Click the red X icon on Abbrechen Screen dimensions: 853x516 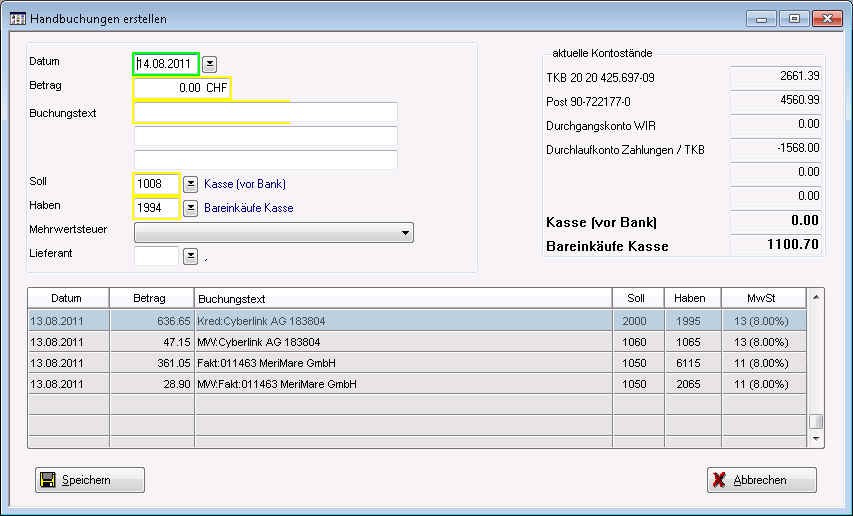(x=719, y=481)
